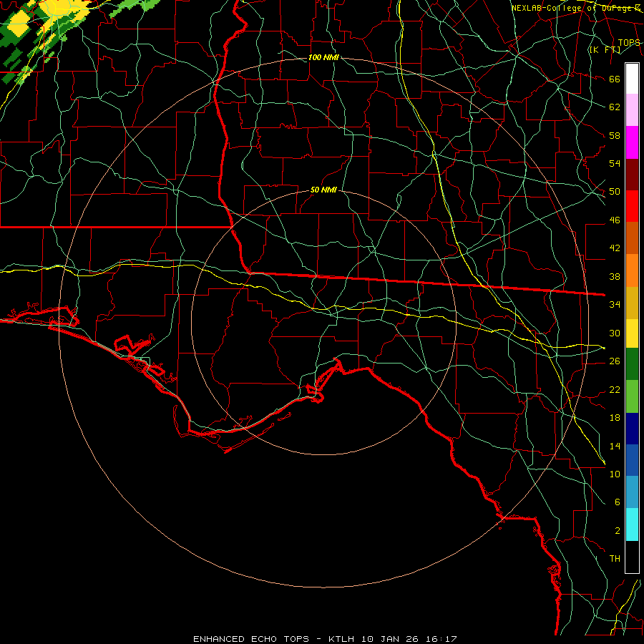Screen dimensions: 644x644
Task: Click the cyan 2 kft legend swatch
Action: 632,525
